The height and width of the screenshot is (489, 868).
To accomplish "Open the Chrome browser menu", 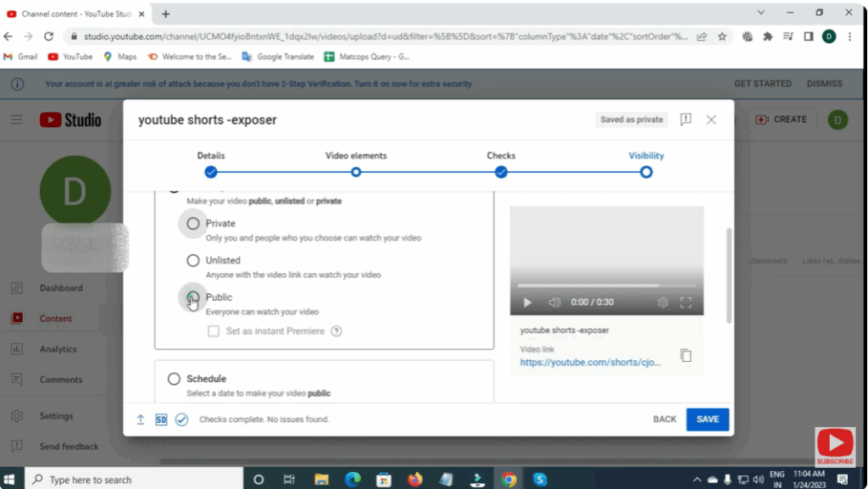I will 849,38.
